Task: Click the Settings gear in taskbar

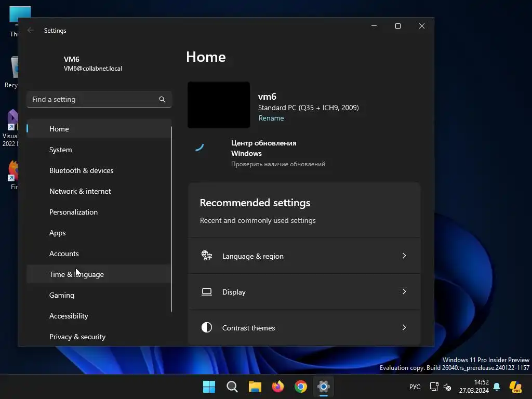Action: click(324, 387)
